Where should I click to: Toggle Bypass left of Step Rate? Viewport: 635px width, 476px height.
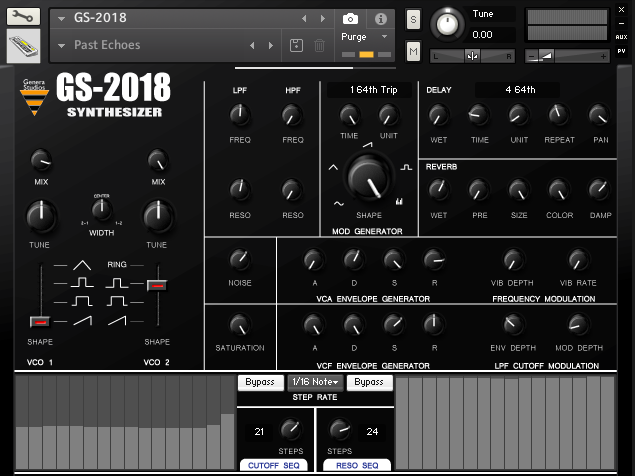pos(260,382)
